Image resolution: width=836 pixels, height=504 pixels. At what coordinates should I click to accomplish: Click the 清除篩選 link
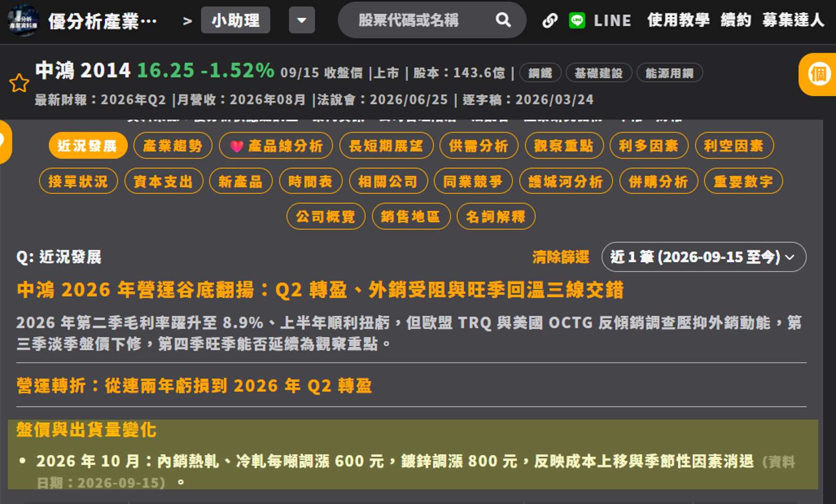(561, 257)
